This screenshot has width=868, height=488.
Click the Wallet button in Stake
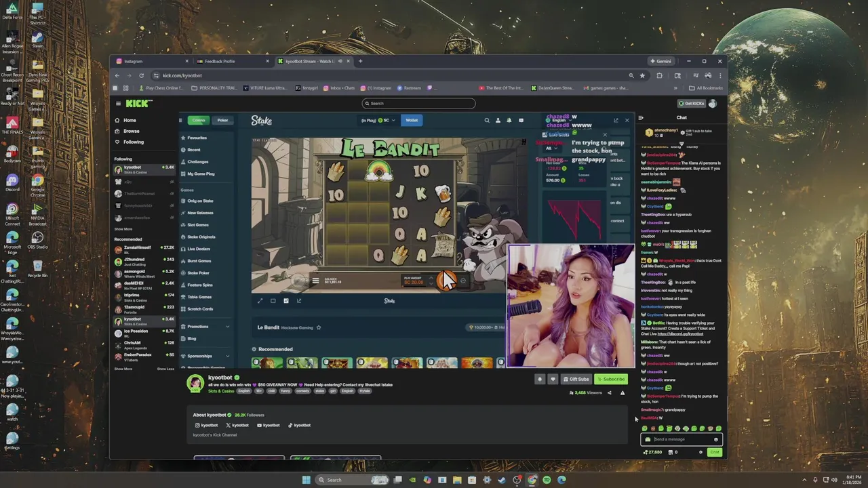(x=412, y=121)
